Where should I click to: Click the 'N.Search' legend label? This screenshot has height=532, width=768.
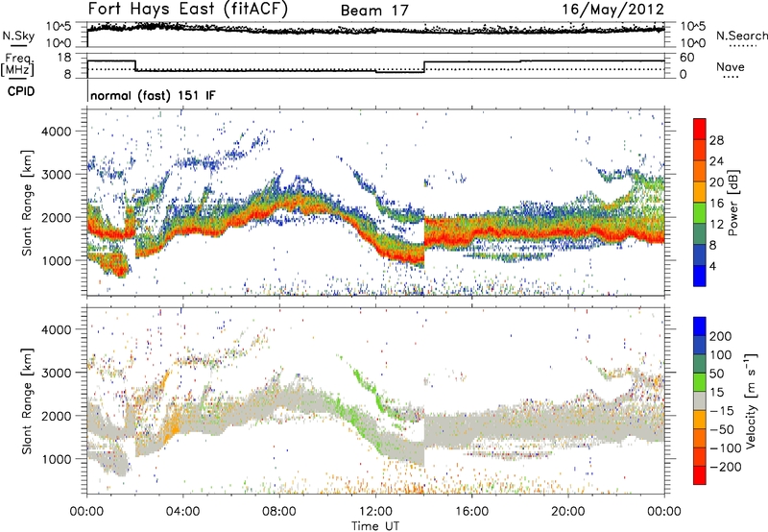tap(741, 36)
